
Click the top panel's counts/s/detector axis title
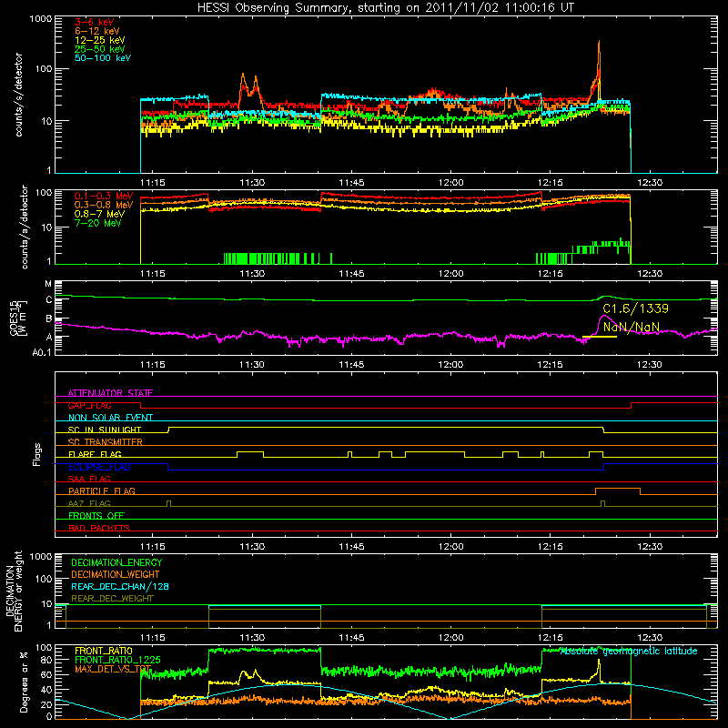click(x=18, y=95)
